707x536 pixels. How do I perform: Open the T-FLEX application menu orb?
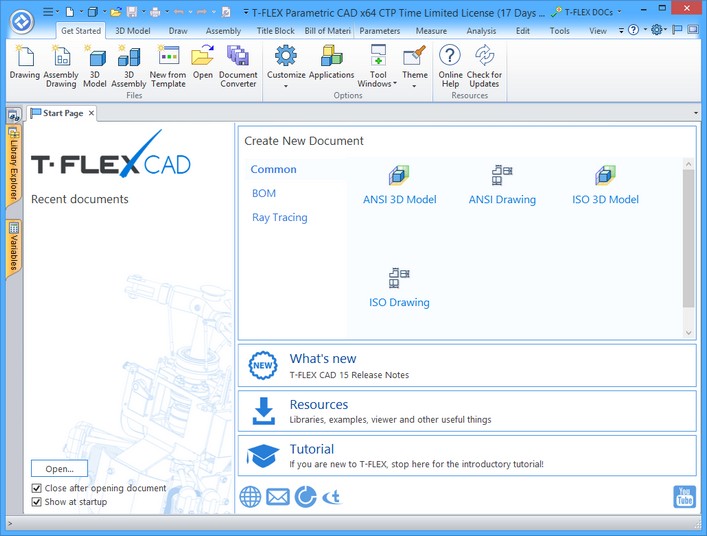click(22, 22)
